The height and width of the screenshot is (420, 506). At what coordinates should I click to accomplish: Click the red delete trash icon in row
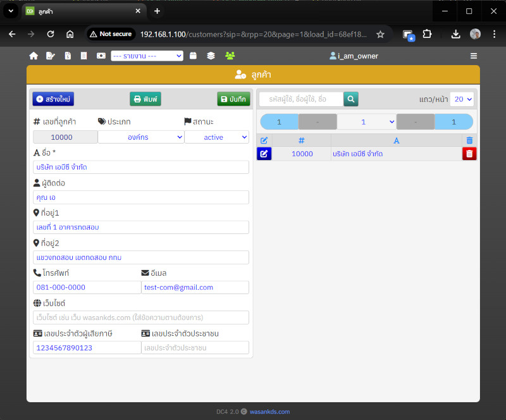469,154
